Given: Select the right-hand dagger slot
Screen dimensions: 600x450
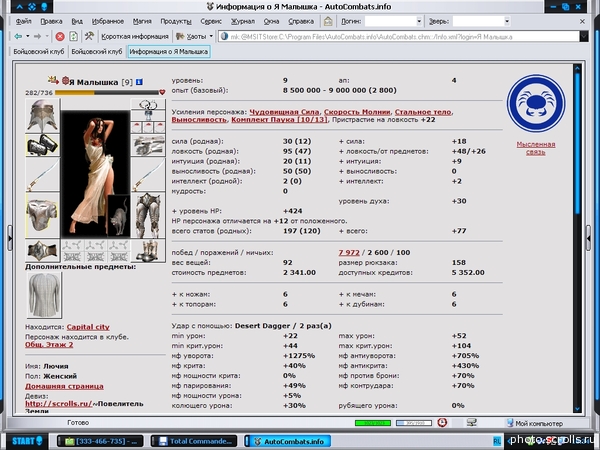Looking at the screenshot, I should 148,174.
